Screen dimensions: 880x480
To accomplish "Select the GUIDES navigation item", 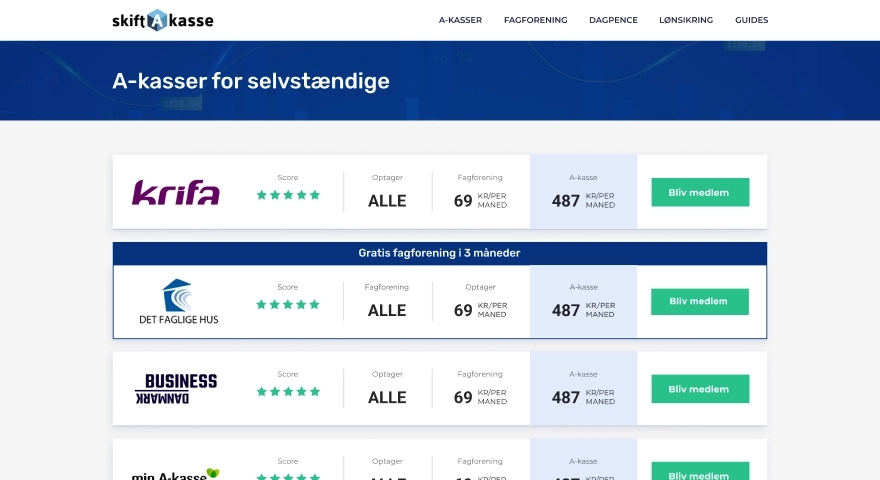I will point(751,20).
